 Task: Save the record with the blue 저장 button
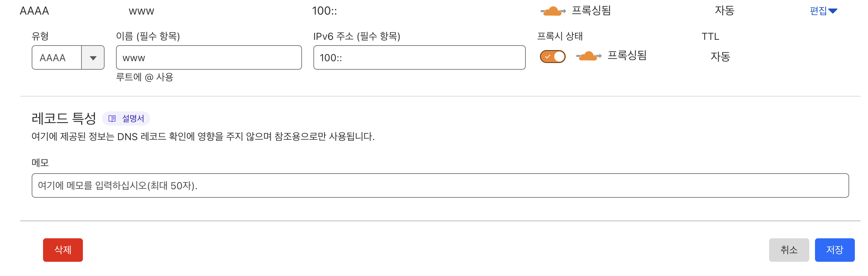835,250
